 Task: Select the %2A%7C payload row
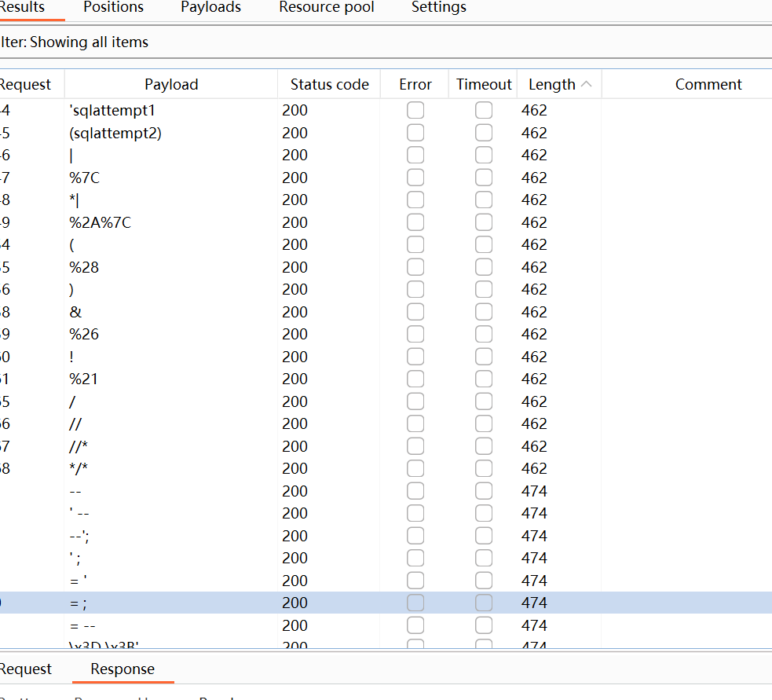pos(386,222)
